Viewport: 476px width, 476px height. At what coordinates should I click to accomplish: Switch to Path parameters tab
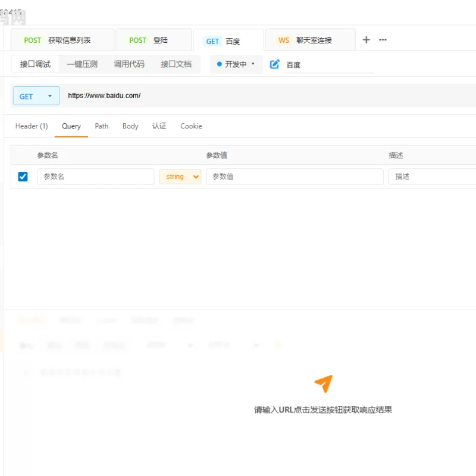(x=101, y=126)
